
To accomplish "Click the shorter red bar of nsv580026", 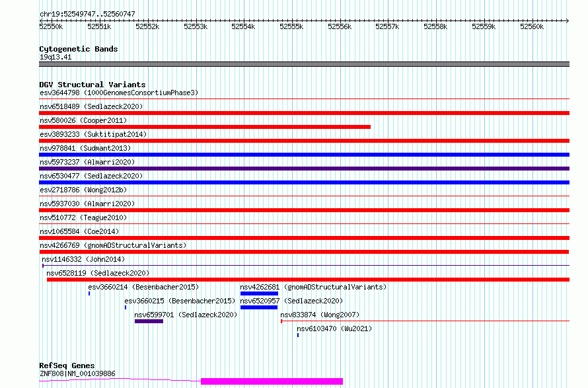I will [205, 127].
